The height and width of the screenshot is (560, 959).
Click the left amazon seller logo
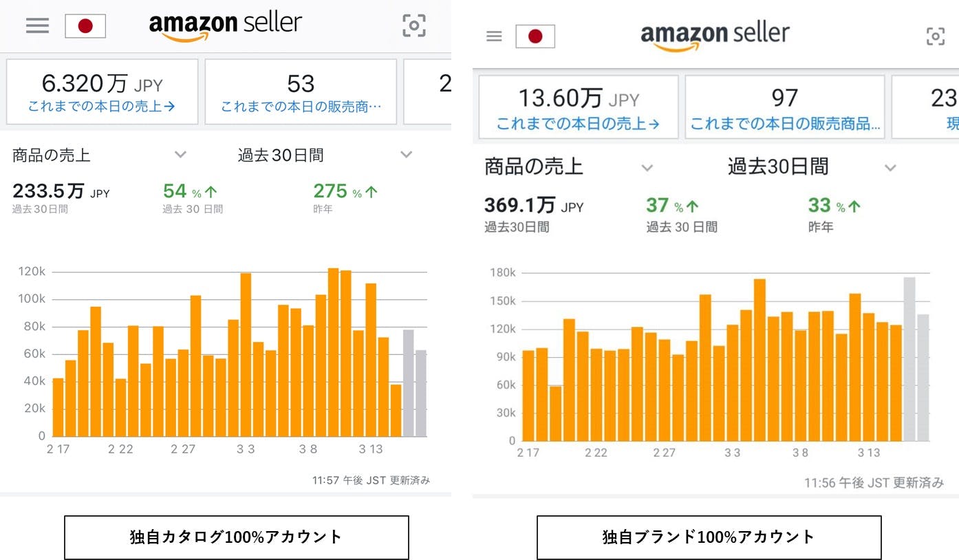[226, 25]
